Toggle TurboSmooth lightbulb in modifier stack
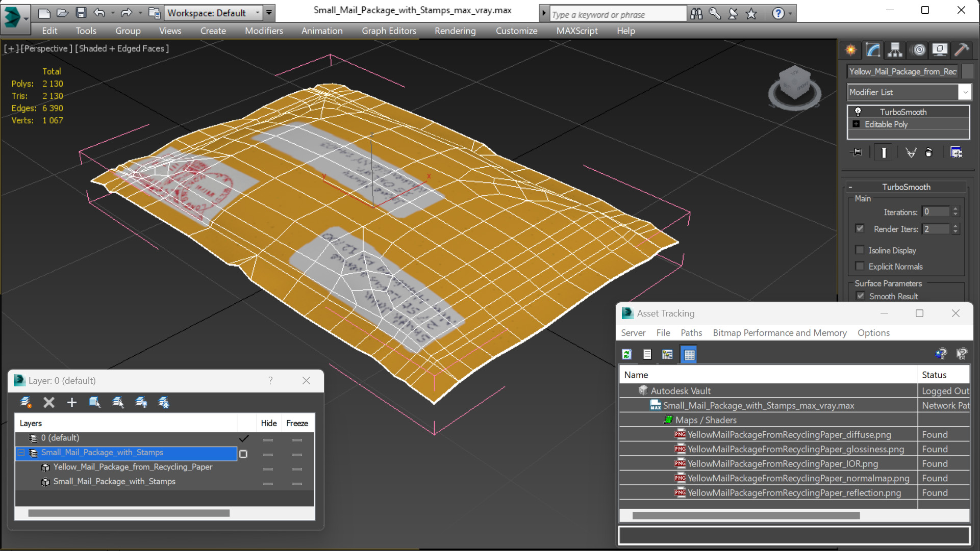Screen dimensions: 980x551 pyautogui.click(x=858, y=112)
